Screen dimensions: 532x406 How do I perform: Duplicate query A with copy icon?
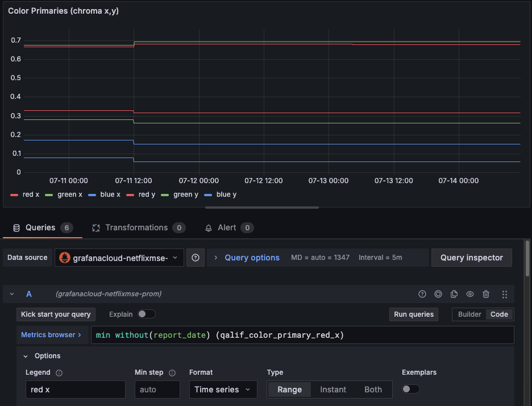pos(454,295)
